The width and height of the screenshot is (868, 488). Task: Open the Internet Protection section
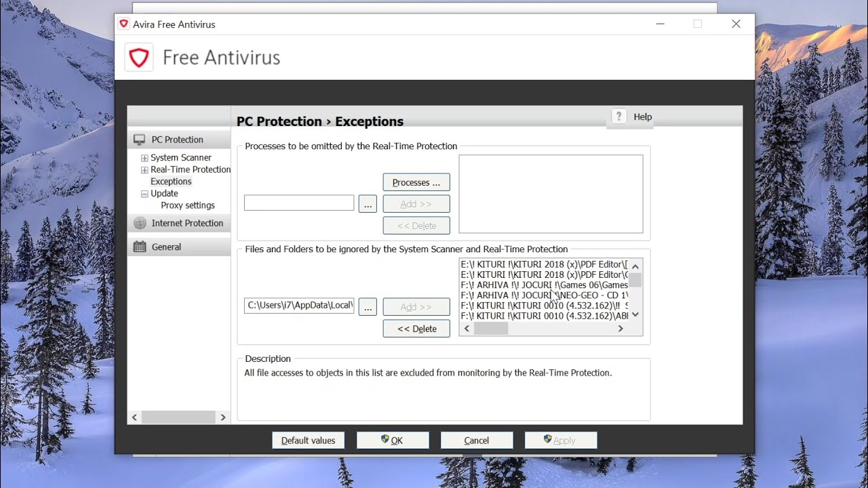(179, 223)
